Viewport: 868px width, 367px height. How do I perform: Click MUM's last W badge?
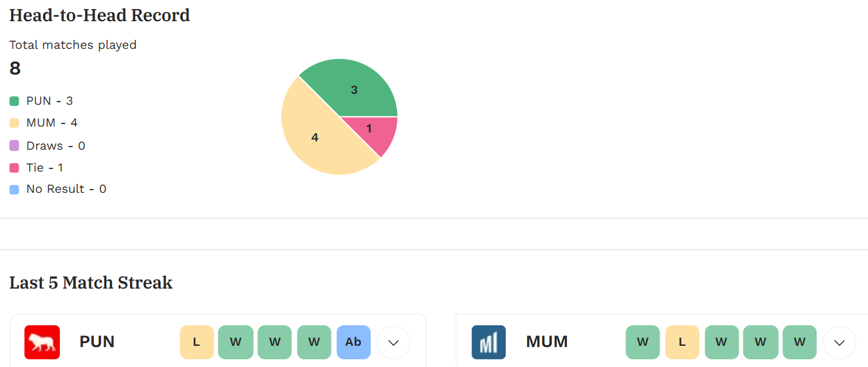click(x=800, y=342)
